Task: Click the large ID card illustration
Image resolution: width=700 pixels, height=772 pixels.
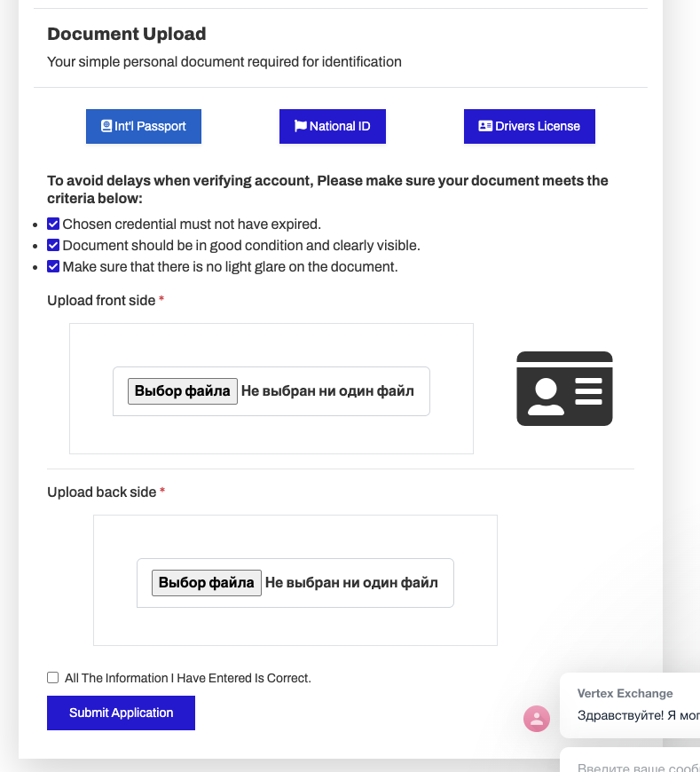Action: 564,389
